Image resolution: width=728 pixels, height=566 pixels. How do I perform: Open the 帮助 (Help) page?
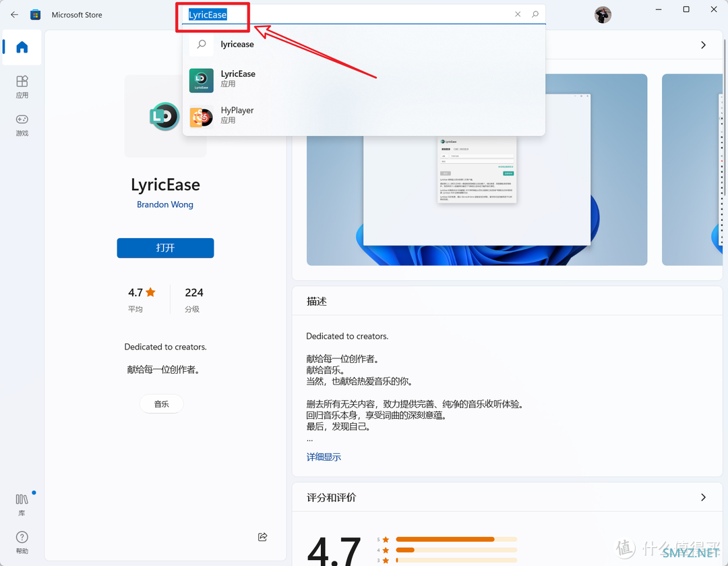coord(22,542)
